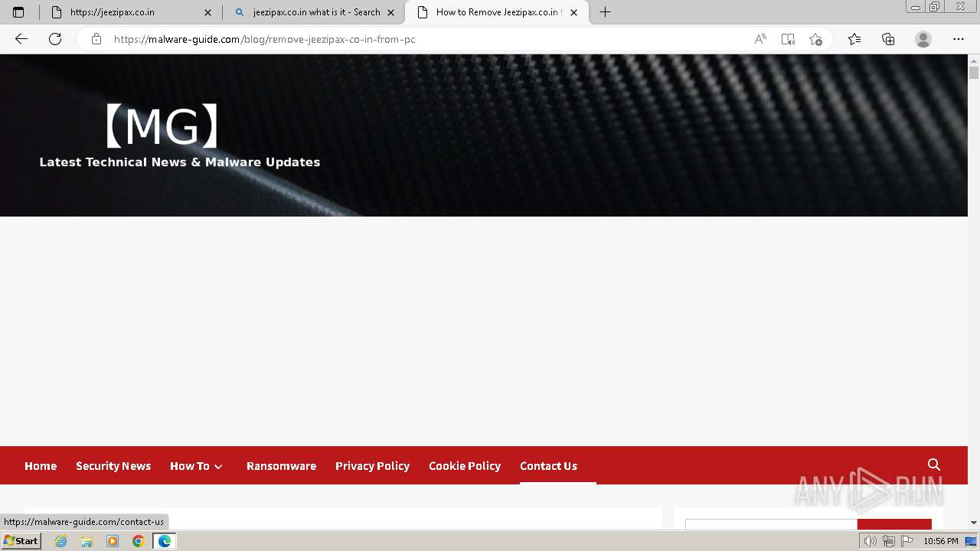Open the browser profile icon
The image size is (980, 551).
click(923, 39)
